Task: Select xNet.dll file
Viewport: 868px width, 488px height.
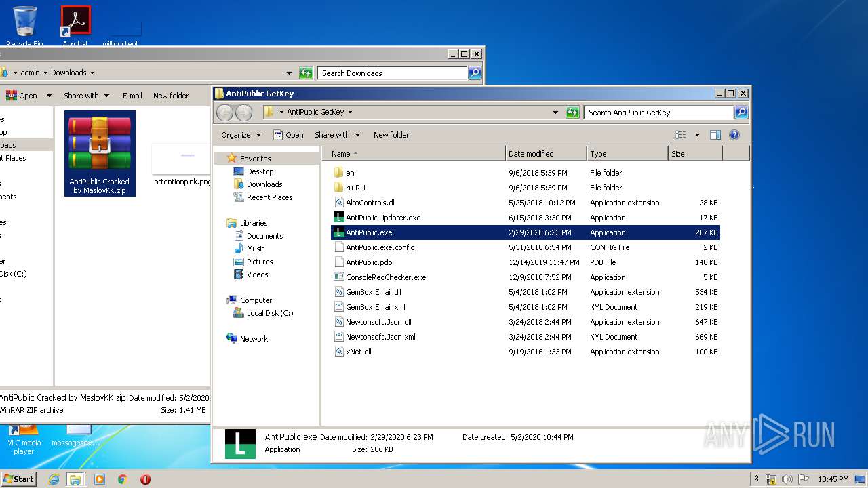Action: (x=526, y=352)
